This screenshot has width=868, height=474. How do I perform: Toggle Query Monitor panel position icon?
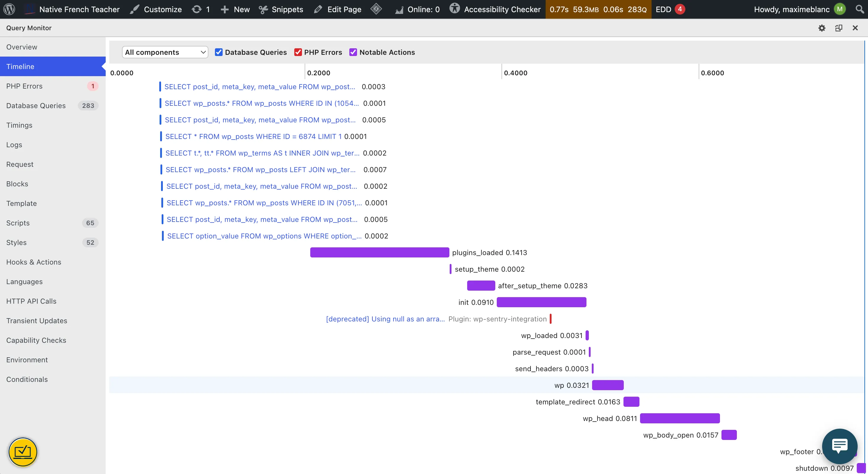839,28
